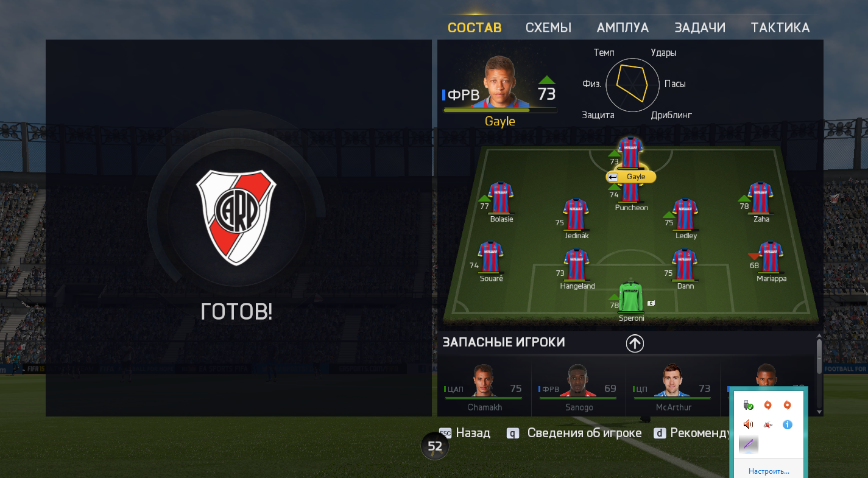The image size is (868, 478).
Task: Click the safely remove hardware tray icon
Action: [x=748, y=405]
